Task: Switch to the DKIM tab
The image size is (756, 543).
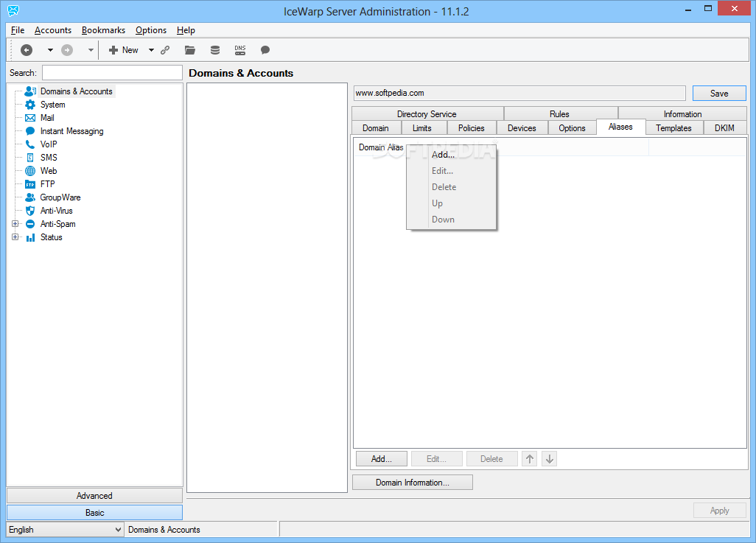Action: [724, 127]
